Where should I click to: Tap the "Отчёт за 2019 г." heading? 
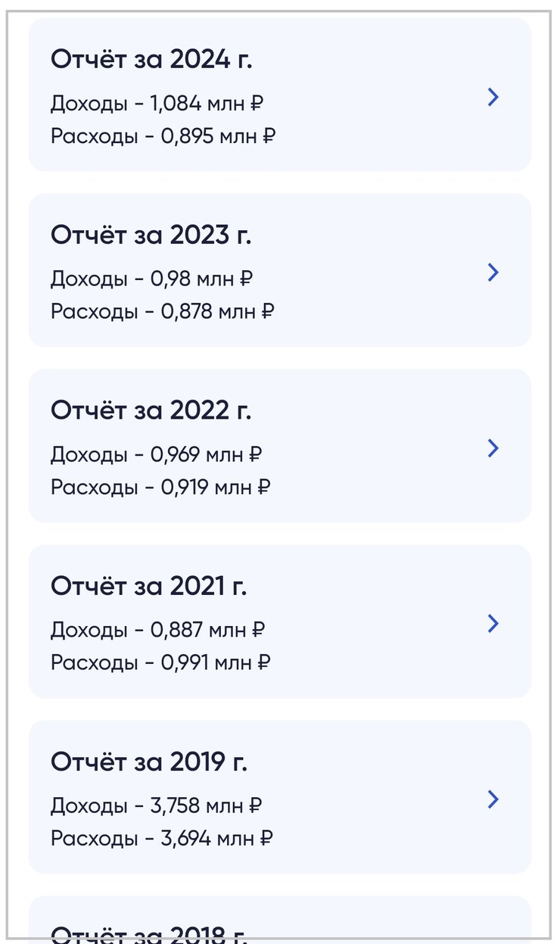coord(148,762)
